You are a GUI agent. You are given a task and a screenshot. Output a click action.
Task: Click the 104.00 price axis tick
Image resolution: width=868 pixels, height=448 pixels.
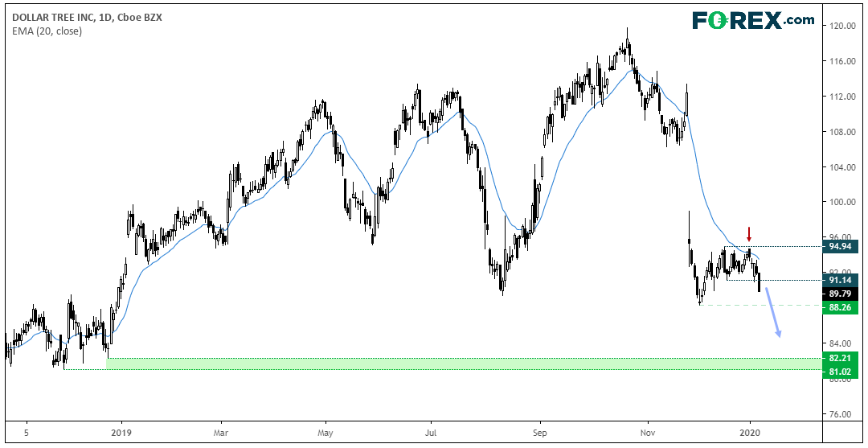click(841, 166)
